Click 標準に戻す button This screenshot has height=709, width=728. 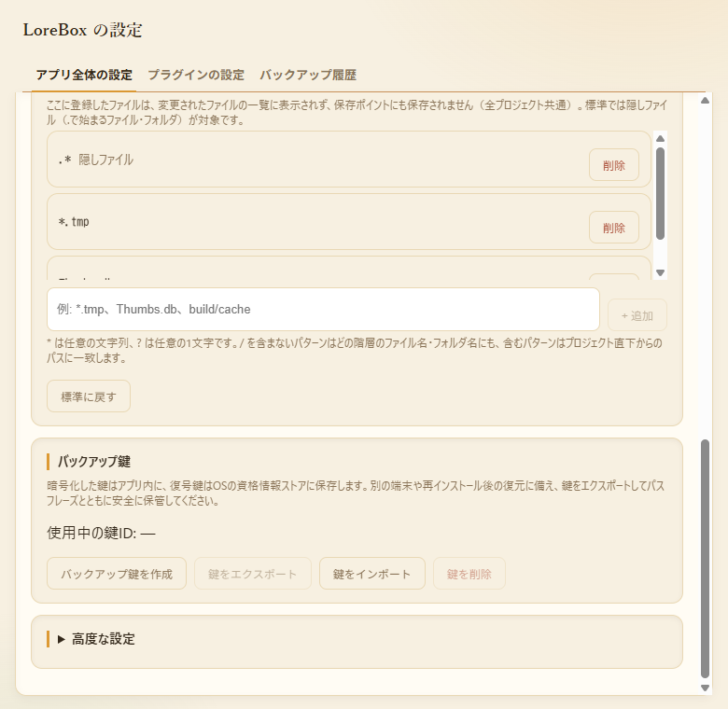89,396
